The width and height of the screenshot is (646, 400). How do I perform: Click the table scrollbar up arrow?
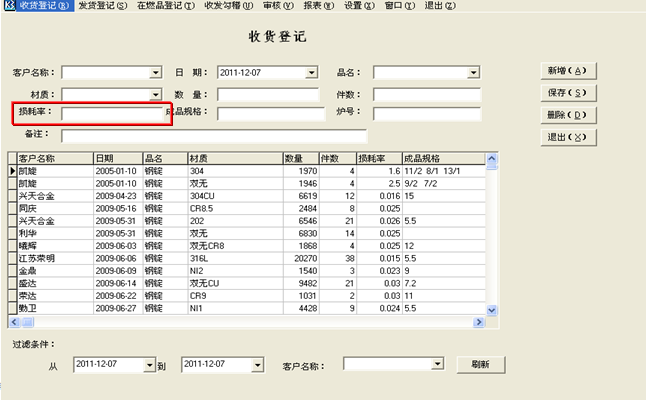point(491,159)
